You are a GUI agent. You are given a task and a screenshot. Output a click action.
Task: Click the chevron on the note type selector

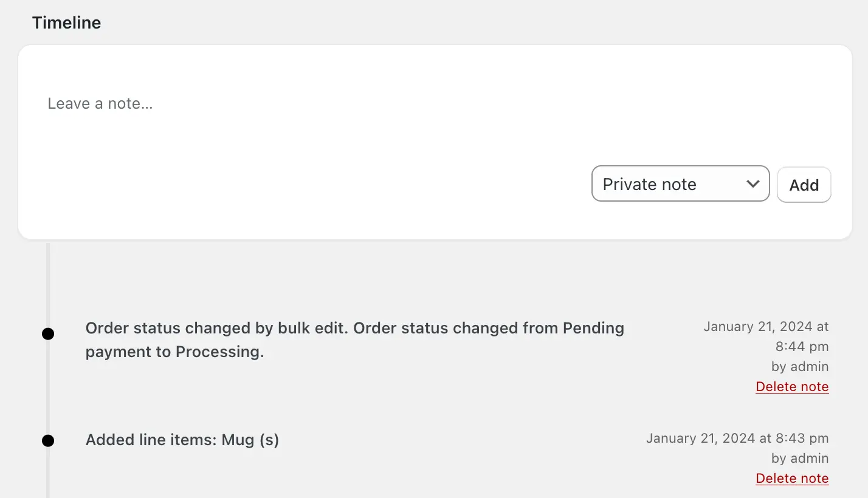coord(753,183)
